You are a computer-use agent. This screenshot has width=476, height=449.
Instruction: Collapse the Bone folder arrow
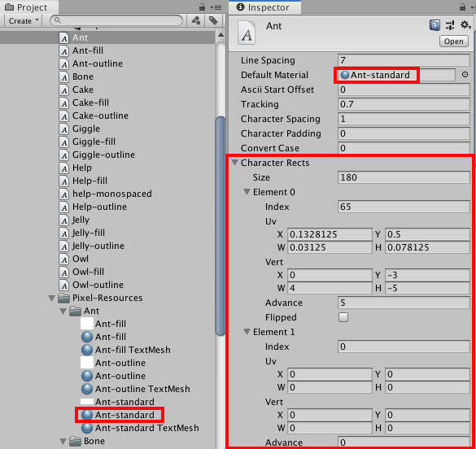(63, 442)
